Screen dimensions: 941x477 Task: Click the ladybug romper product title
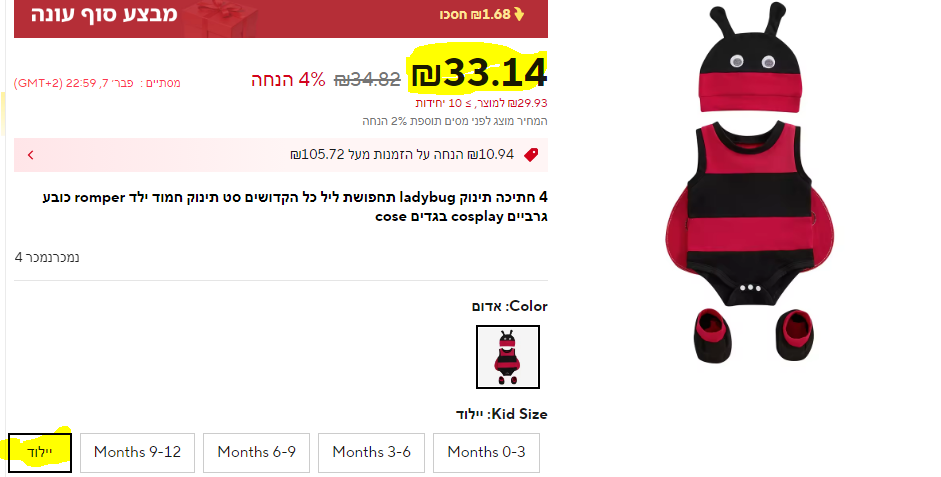point(295,206)
